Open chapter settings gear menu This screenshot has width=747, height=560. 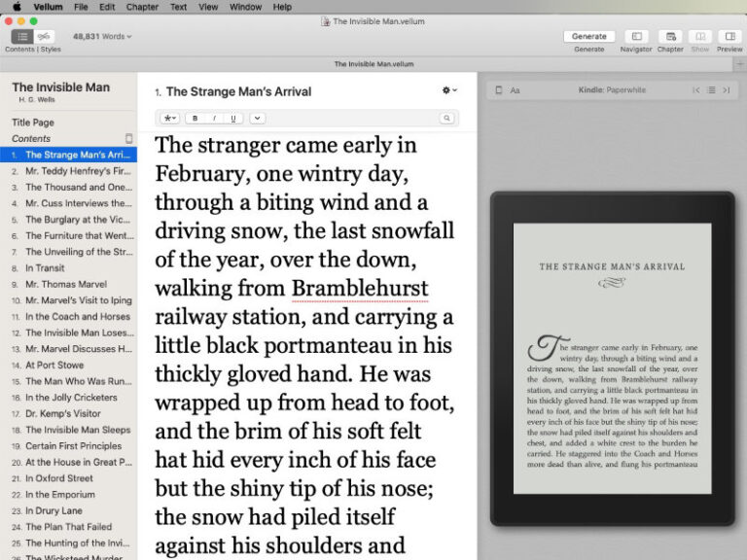tap(449, 90)
